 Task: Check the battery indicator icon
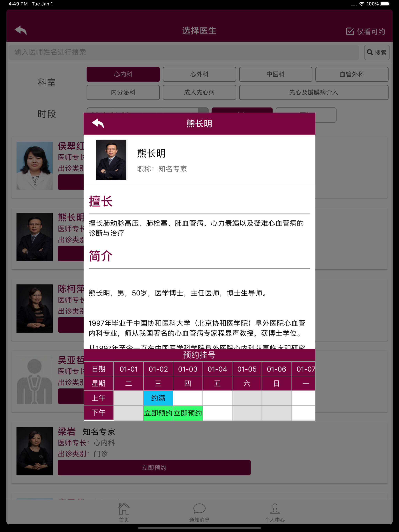[385, 4]
